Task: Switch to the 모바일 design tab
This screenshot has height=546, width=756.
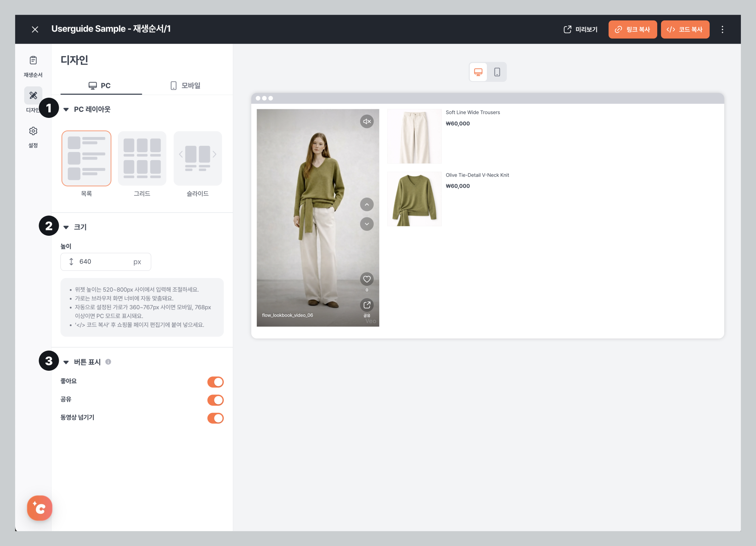Action: point(185,86)
